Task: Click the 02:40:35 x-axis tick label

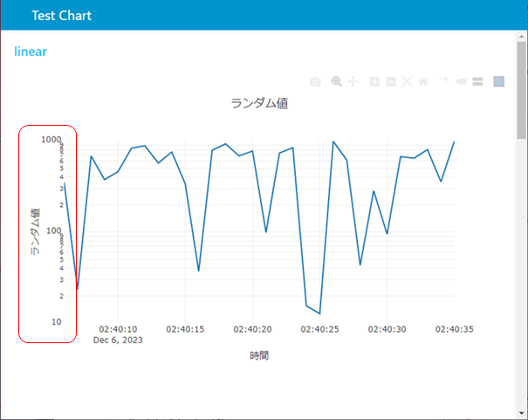Action: point(454,329)
